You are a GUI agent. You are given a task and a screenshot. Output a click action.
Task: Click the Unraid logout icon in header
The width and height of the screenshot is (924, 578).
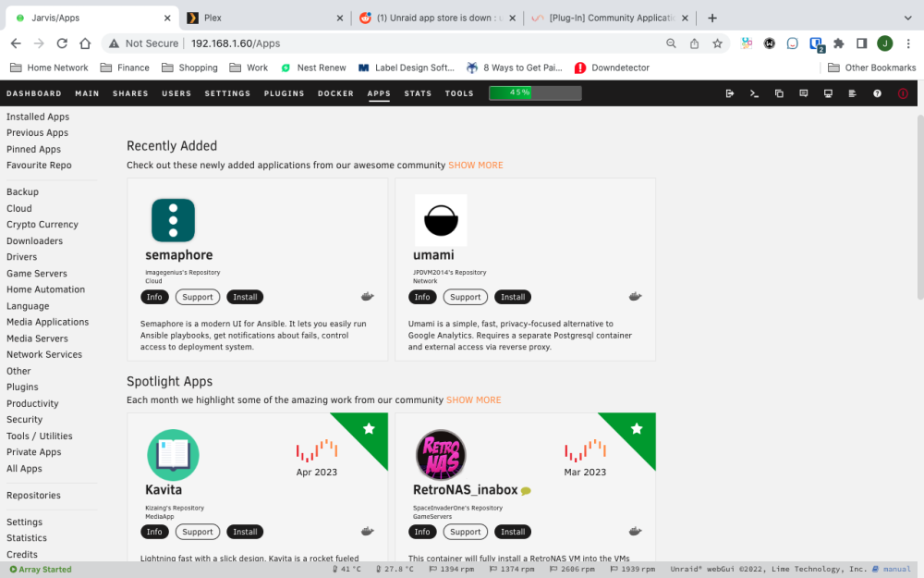coord(730,93)
